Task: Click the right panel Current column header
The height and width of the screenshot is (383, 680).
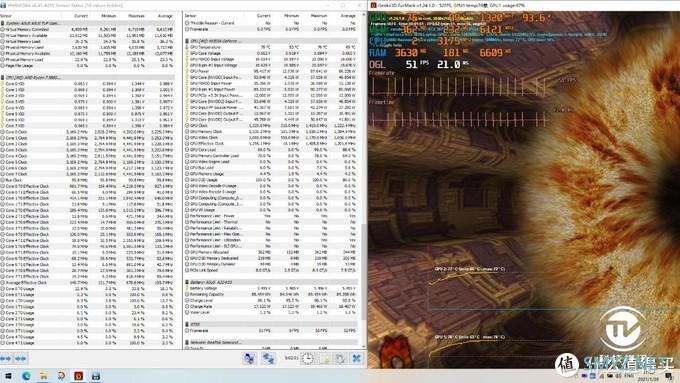Action: pos(263,16)
